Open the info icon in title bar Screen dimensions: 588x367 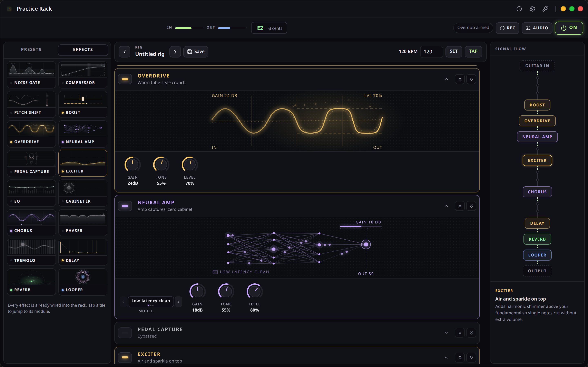(519, 9)
